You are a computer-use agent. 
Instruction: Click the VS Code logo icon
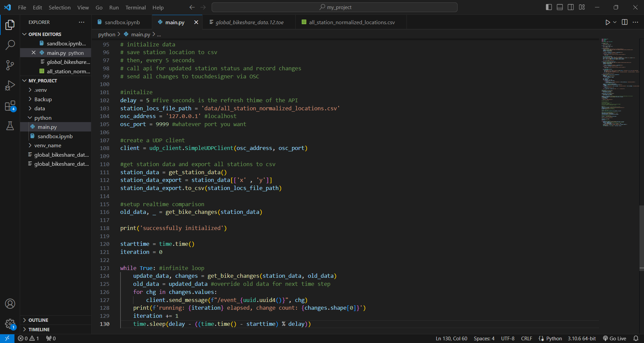(x=7, y=7)
